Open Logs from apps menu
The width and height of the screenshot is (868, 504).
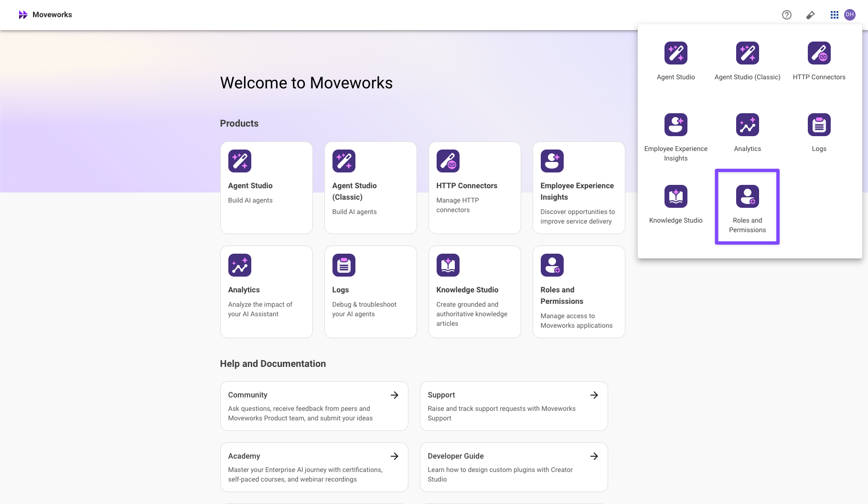819,133
